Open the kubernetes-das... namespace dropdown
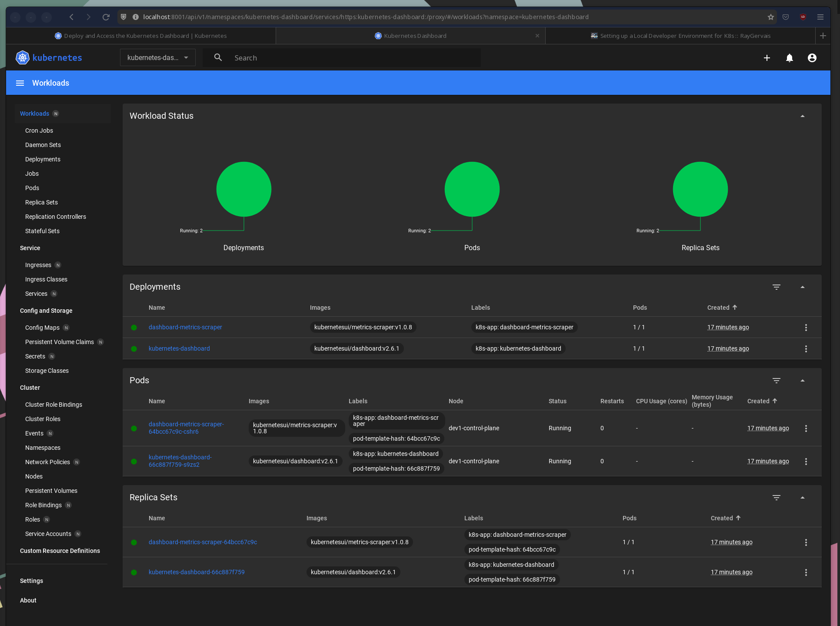 (158, 57)
